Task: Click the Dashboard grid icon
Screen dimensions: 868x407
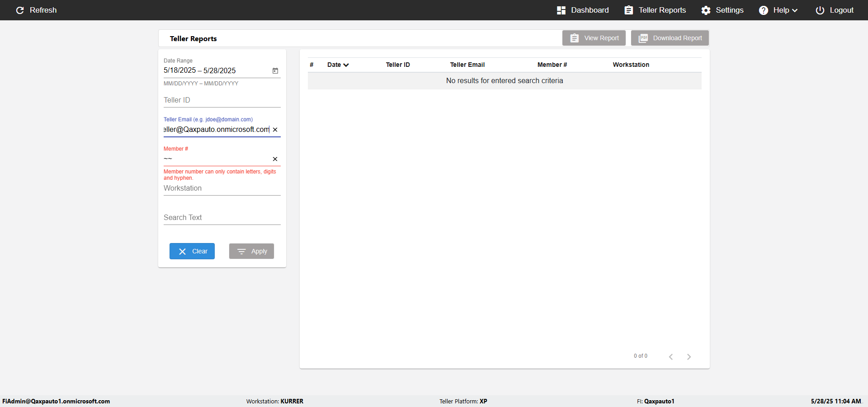Action: [x=561, y=10]
